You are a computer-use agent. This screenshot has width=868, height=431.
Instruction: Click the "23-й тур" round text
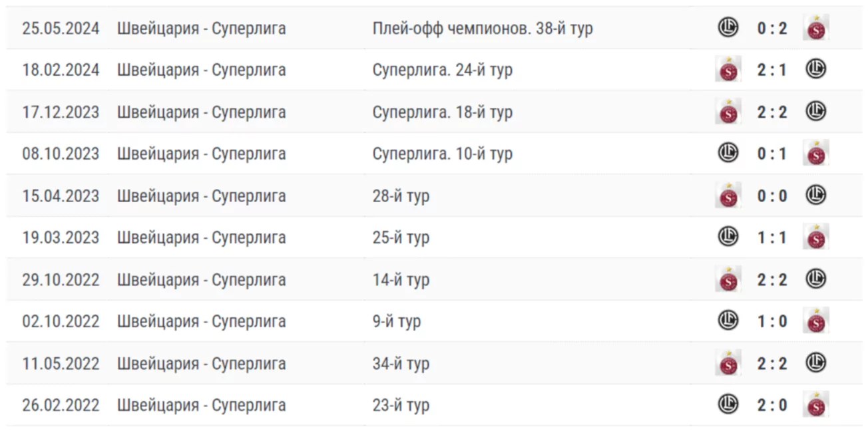[x=401, y=405]
